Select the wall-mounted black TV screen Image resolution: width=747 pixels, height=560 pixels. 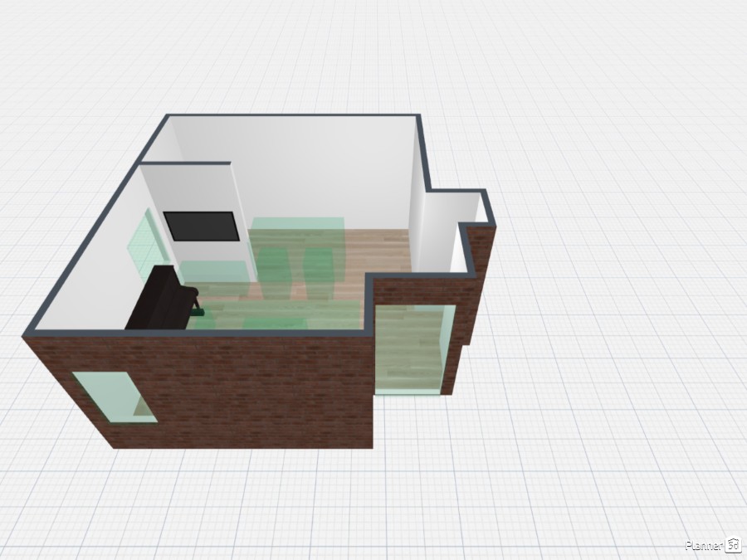(x=201, y=226)
